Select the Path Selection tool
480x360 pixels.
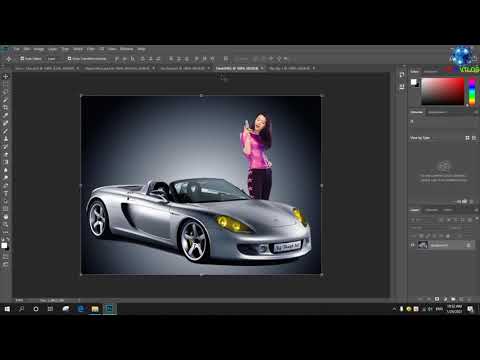pyautogui.click(x=5, y=201)
